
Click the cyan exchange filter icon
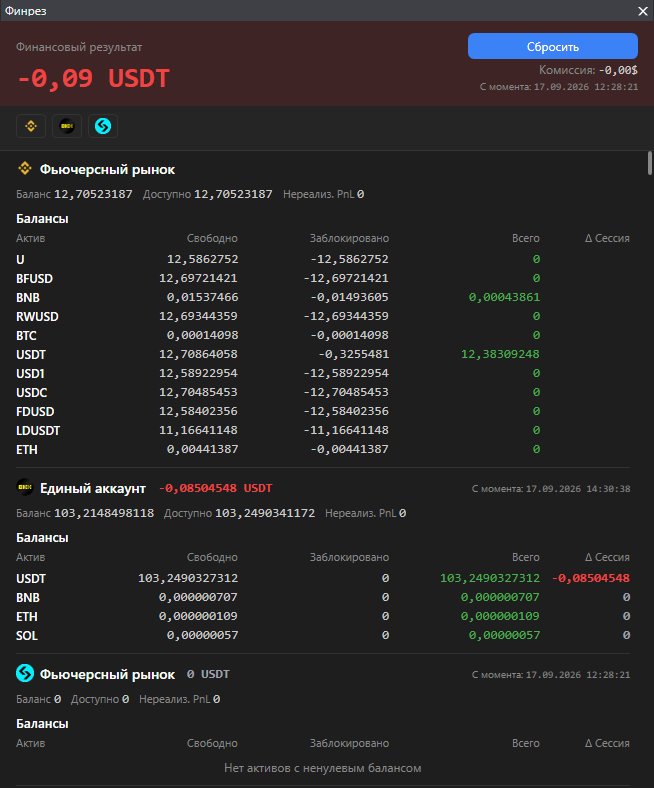(103, 126)
